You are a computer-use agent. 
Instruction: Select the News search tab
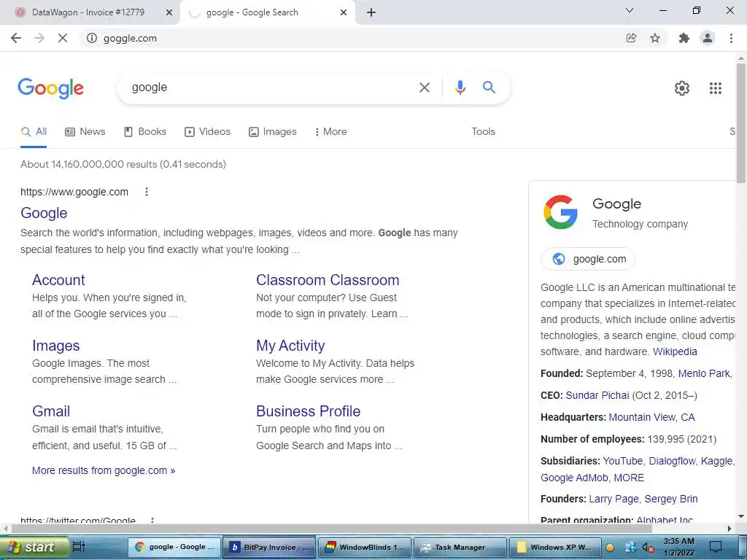[x=85, y=132]
